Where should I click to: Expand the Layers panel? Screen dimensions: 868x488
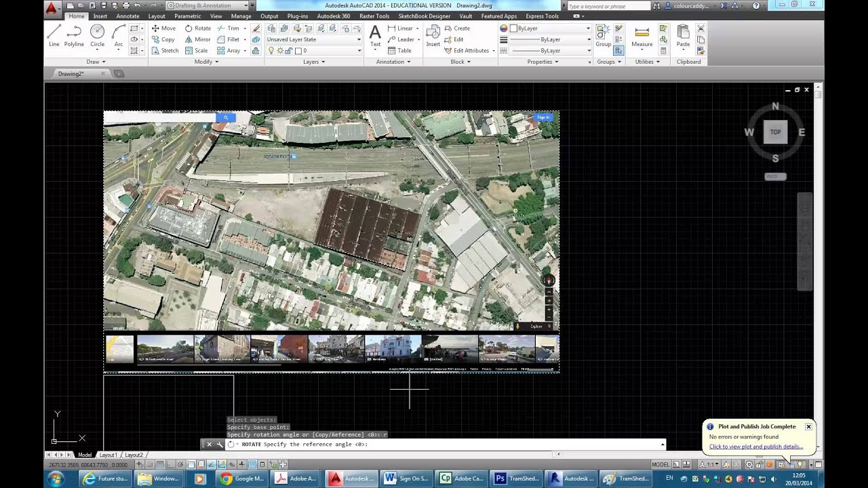coord(313,62)
